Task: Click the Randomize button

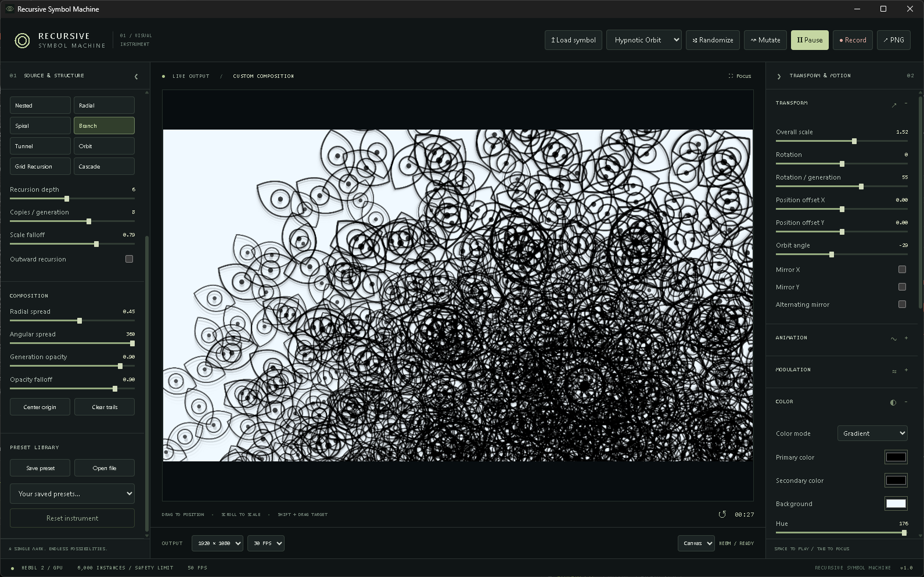Action: point(713,40)
